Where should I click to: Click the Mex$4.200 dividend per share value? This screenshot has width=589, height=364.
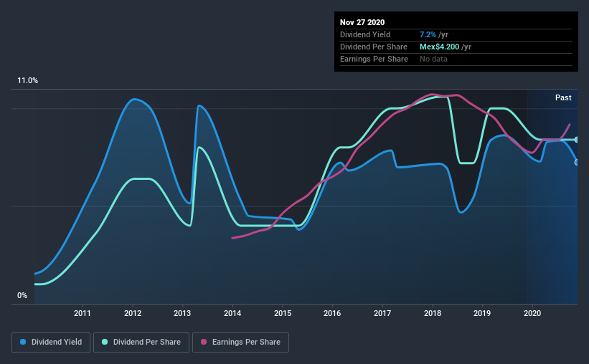click(x=439, y=47)
